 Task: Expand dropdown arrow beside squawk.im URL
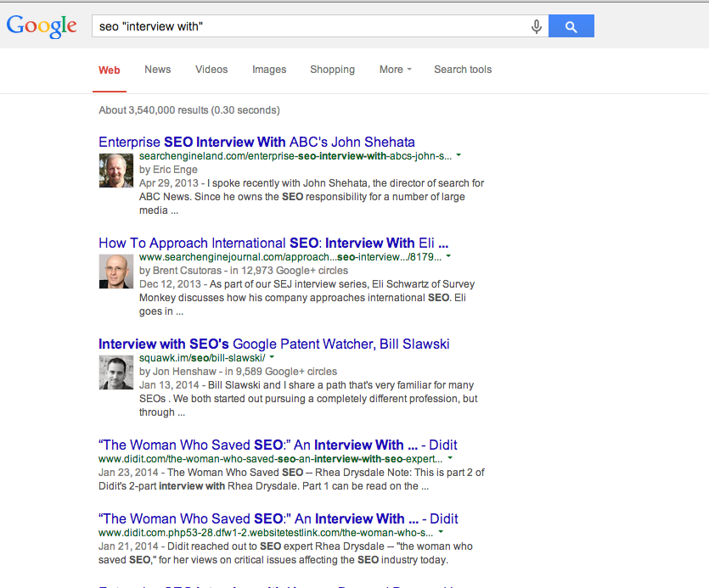(x=273, y=357)
